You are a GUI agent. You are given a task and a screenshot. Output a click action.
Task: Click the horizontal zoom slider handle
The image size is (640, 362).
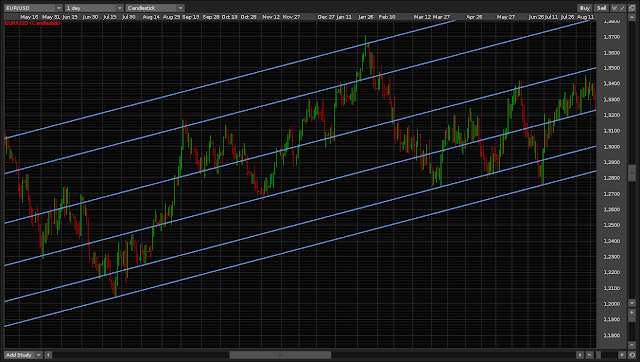click(x=598, y=355)
